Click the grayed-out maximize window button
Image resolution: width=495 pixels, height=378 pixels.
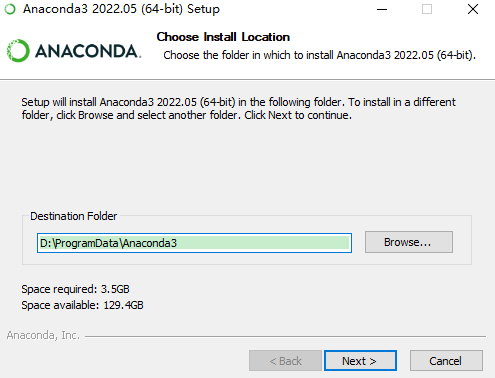pyautogui.click(x=427, y=9)
